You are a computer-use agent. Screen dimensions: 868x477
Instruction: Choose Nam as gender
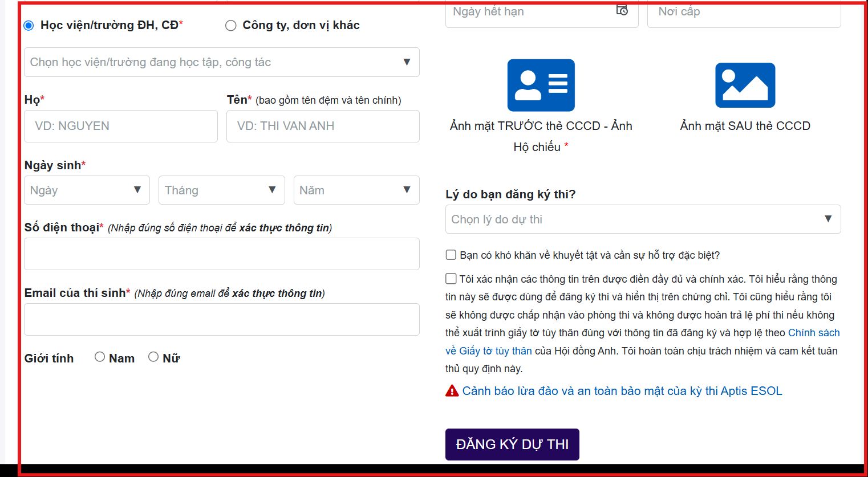[99, 356]
